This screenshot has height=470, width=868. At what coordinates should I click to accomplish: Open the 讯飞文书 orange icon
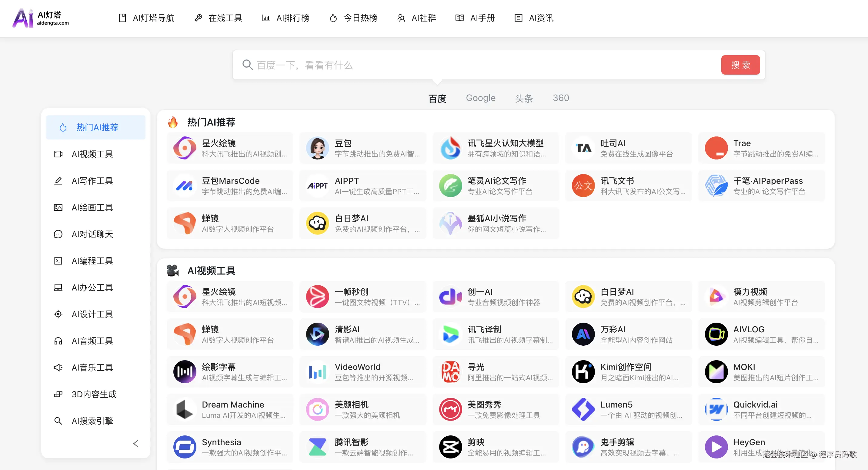583,186
